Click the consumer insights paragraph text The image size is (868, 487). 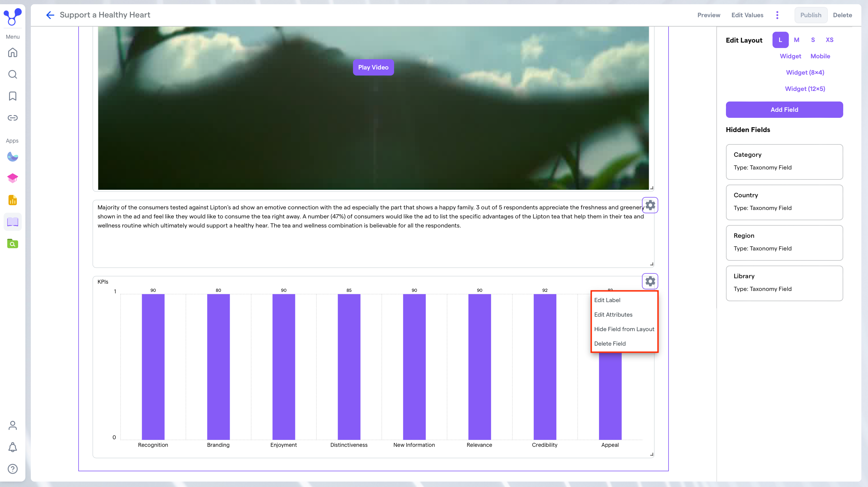(371, 216)
